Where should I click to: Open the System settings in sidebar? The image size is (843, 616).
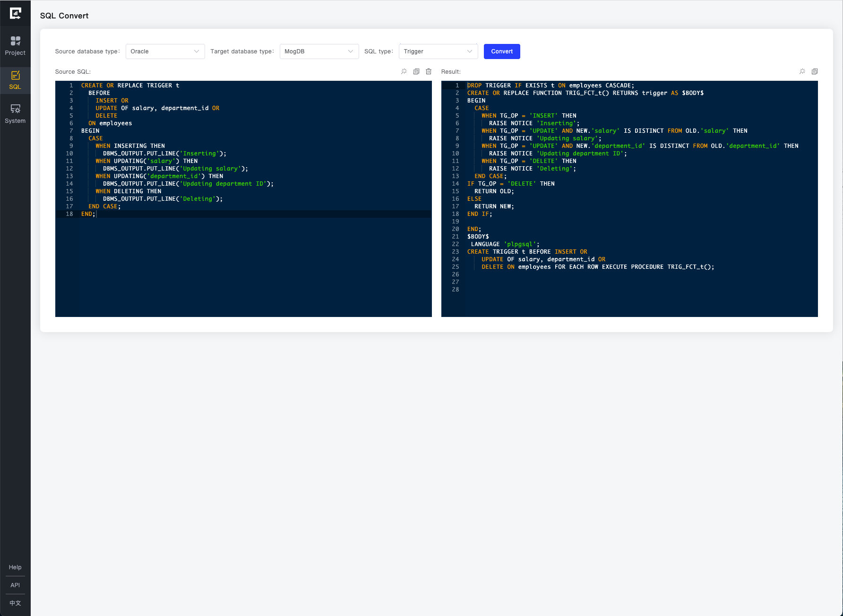click(15, 113)
